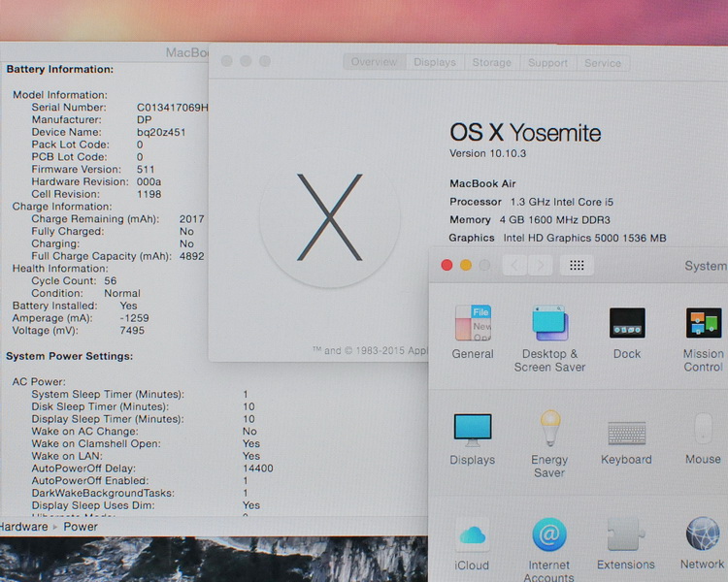728x582 pixels.
Task: Show all preferences grid button
Action: click(x=577, y=265)
